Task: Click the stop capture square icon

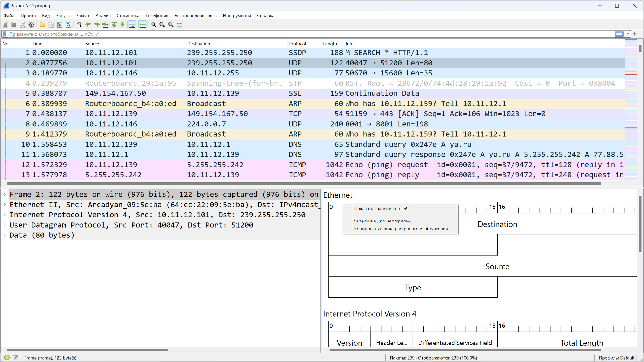Action: point(14,25)
